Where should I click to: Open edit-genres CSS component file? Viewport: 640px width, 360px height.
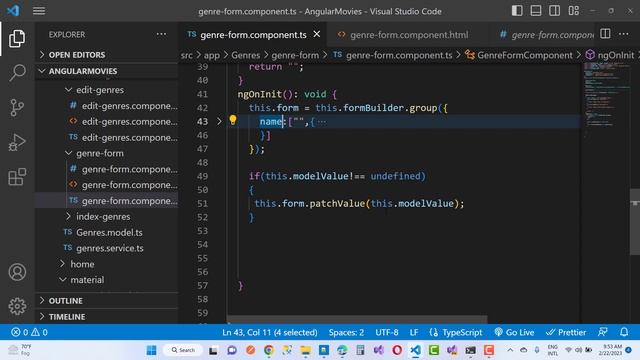(129, 106)
